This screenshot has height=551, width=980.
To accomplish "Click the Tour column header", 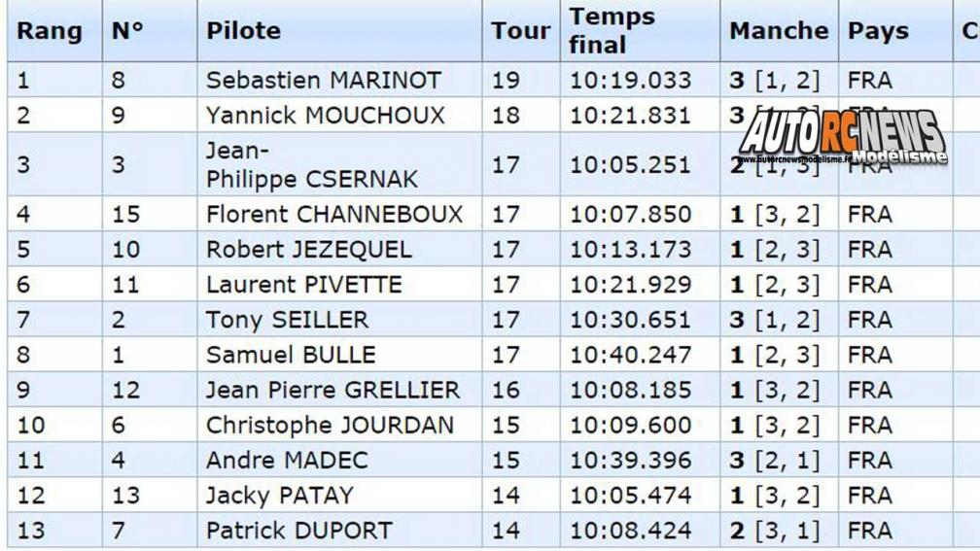I will (x=521, y=31).
